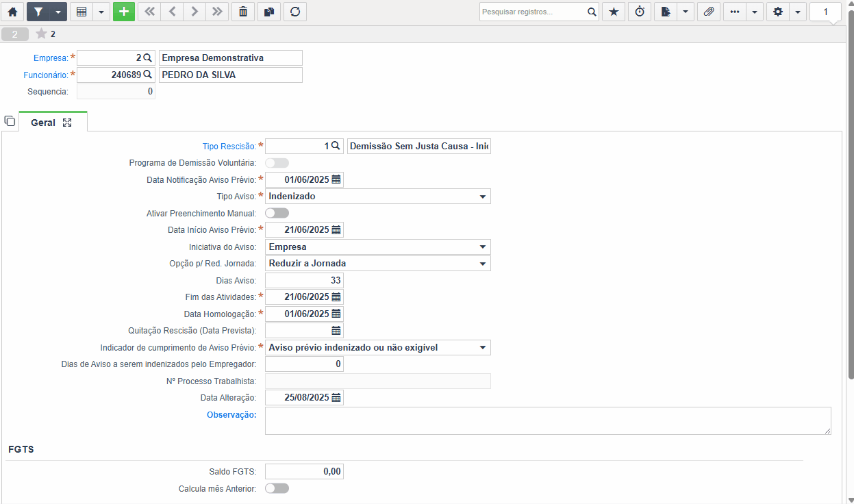Delete the record using the trash icon
Viewport: 854px width, 504px height.
[243, 12]
